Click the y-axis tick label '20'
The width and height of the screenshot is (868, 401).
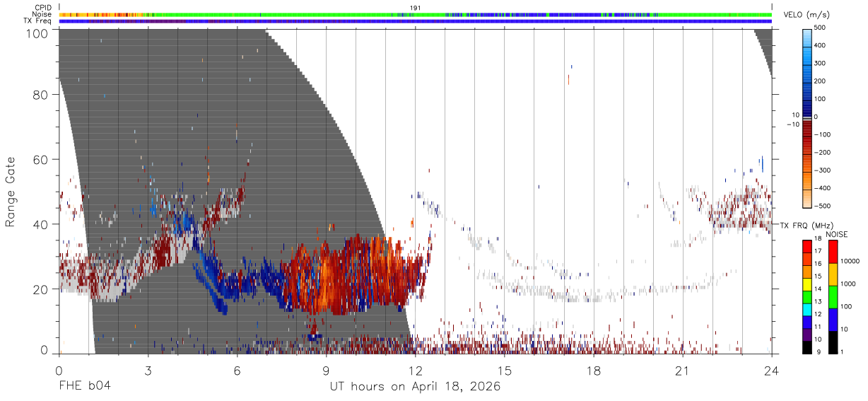pyautogui.click(x=40, y=289)
